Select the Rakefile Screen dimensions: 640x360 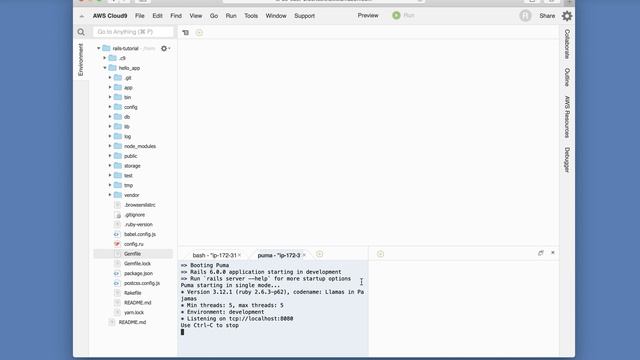tap(133, 293)
